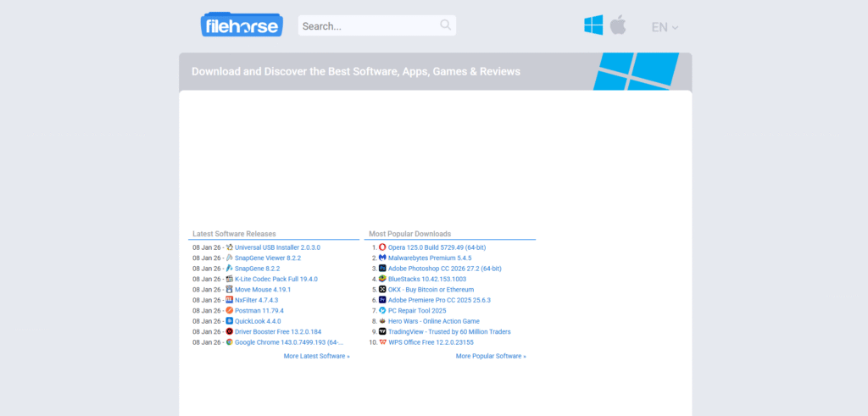
Task: Open the EN language dropdown
Action: 665,27
